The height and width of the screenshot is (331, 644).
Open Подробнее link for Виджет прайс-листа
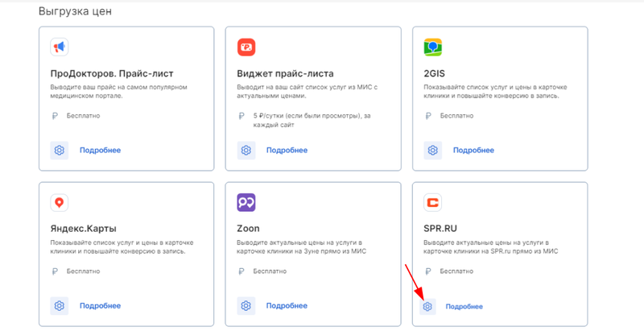pos(287,151)
